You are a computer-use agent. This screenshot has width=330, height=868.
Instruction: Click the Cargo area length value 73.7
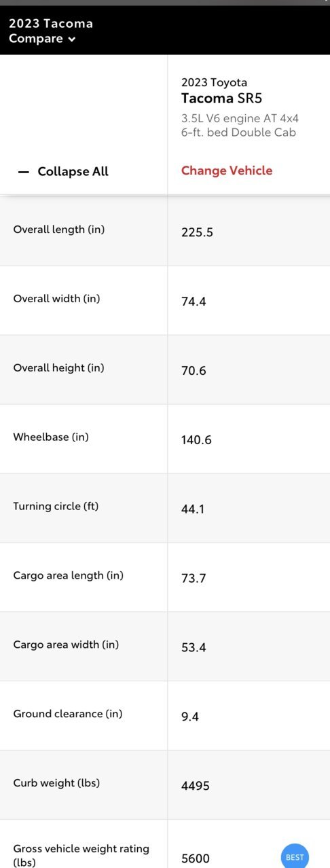coord(194,579)
